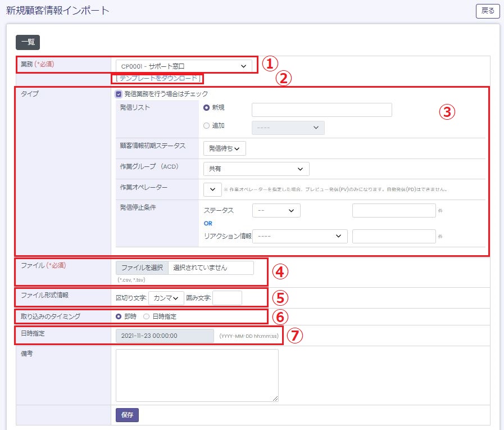Image resolution: width=504 pixels, height=430 pixels.
Task: Open the 顧客情報初期ステータス dropdown
Action: (x=224, y=148)
